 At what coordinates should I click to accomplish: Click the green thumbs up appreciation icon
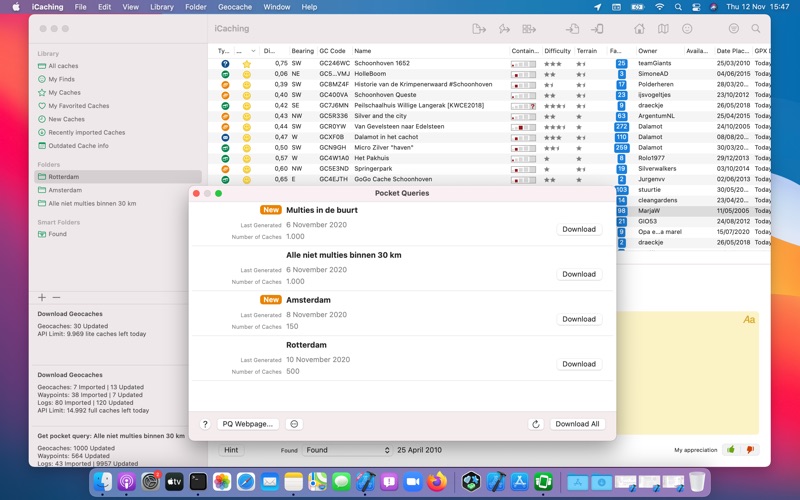coord(731,450)
